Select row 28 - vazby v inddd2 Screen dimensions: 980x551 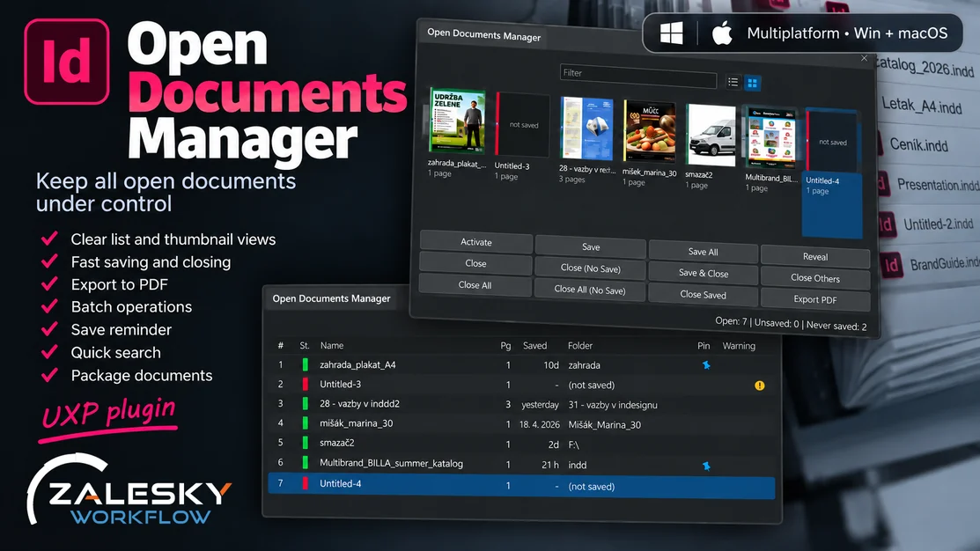(x=522, y=404)
